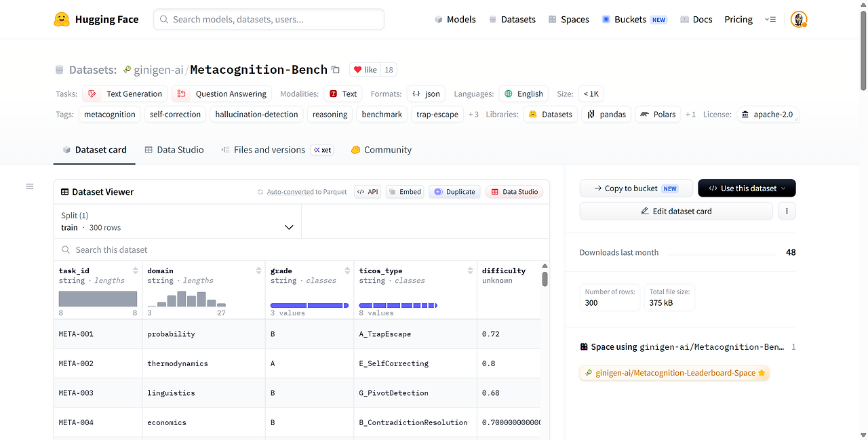Click the apache-2.0 license tag
The width and height of the screenshot is (868, 440).
767,115
